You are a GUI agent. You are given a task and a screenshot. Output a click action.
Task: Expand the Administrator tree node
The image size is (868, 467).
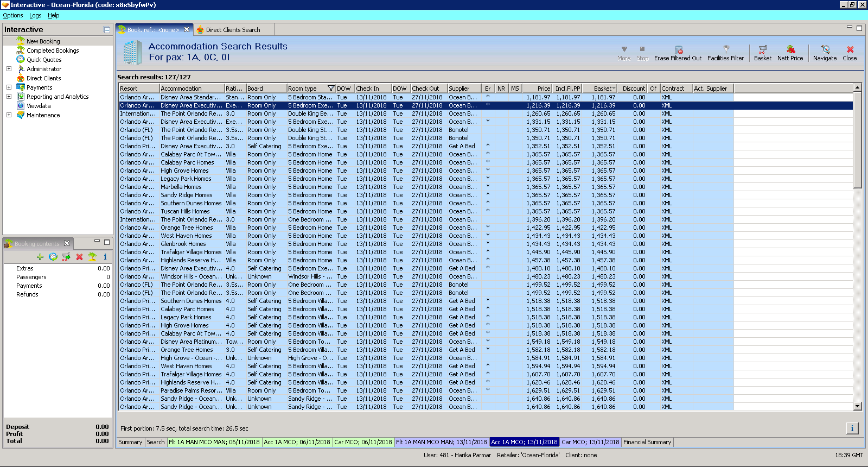(9, 69)
